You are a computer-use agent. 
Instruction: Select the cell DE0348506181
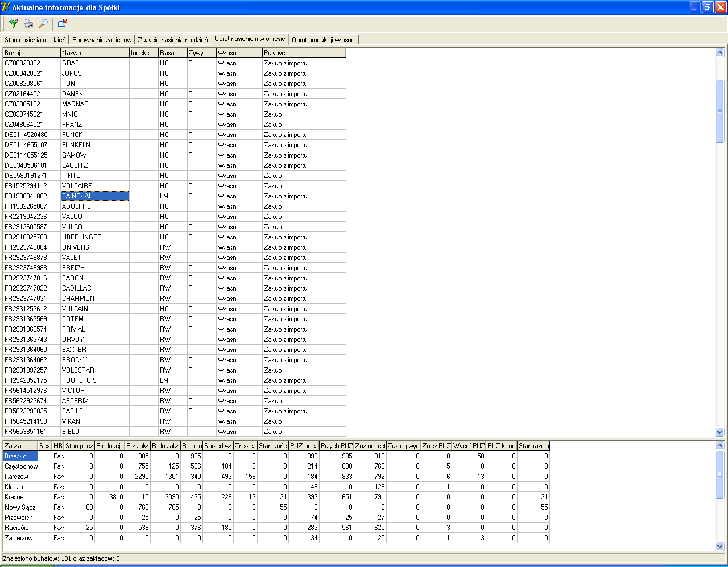point(32,165)
